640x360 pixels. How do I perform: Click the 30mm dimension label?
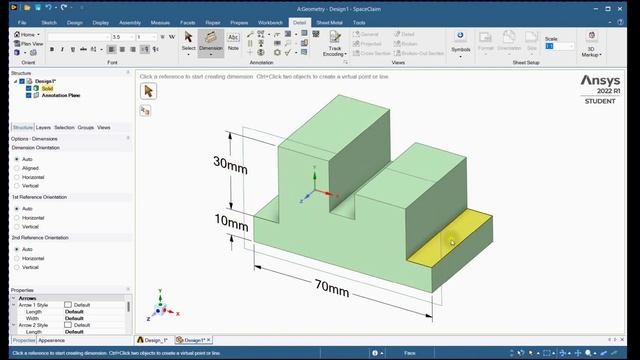[x=230, y=165]
